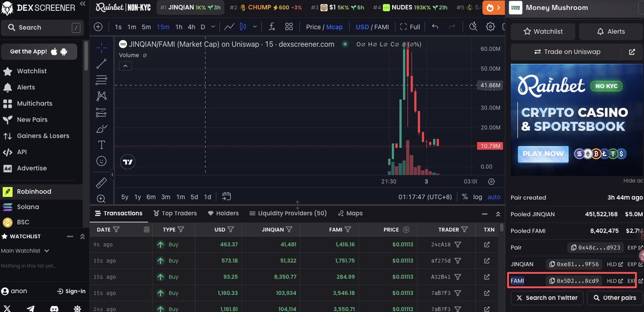Click the Sign-in link
Screen dimensions: 644x312
click(x=71, y=292)
